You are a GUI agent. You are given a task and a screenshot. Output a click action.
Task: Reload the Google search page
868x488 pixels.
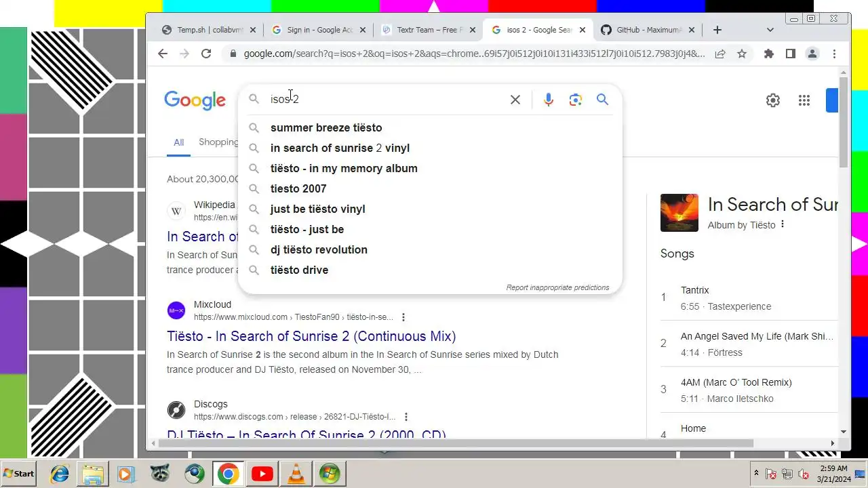[206, 54]
